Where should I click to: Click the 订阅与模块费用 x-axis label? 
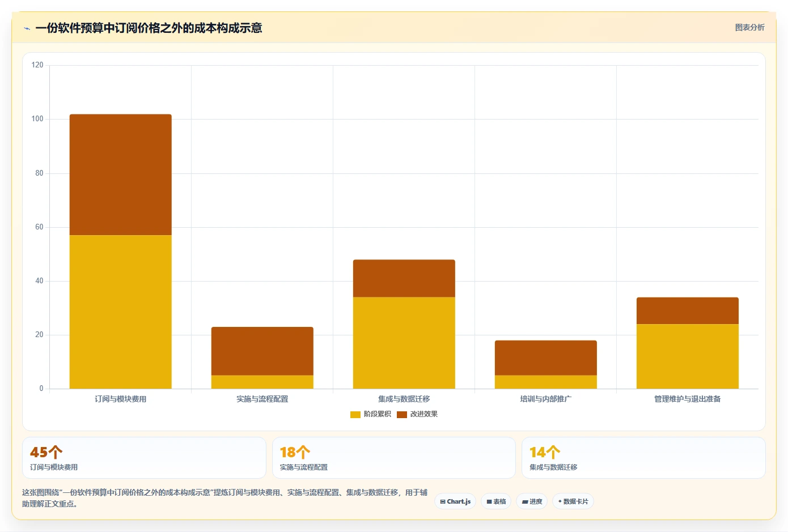point(121,399)
